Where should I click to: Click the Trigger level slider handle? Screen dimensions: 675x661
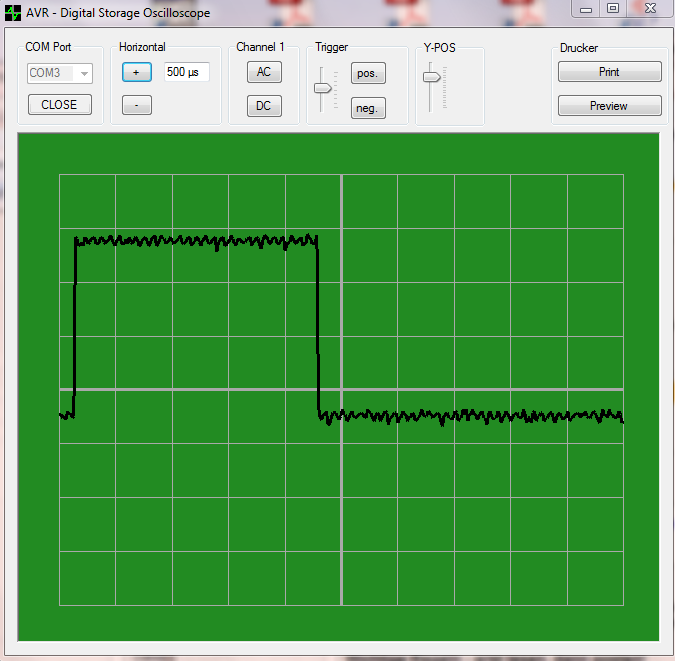coord(322,88)
